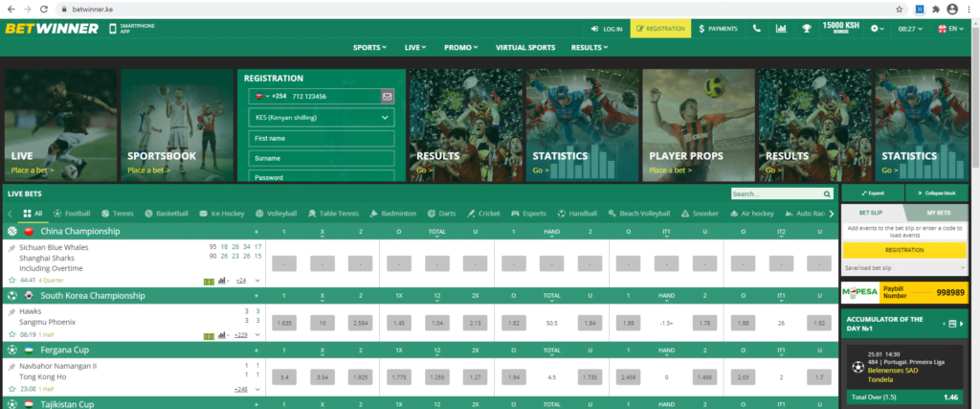
Task: Switch to email registration envelope icon
Action: coord(388,97)
